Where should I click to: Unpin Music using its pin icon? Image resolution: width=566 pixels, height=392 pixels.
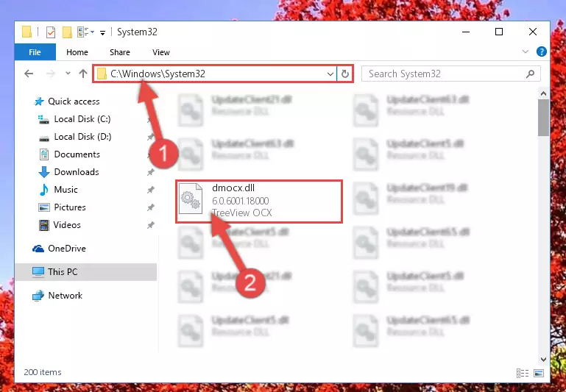point(151,190)
